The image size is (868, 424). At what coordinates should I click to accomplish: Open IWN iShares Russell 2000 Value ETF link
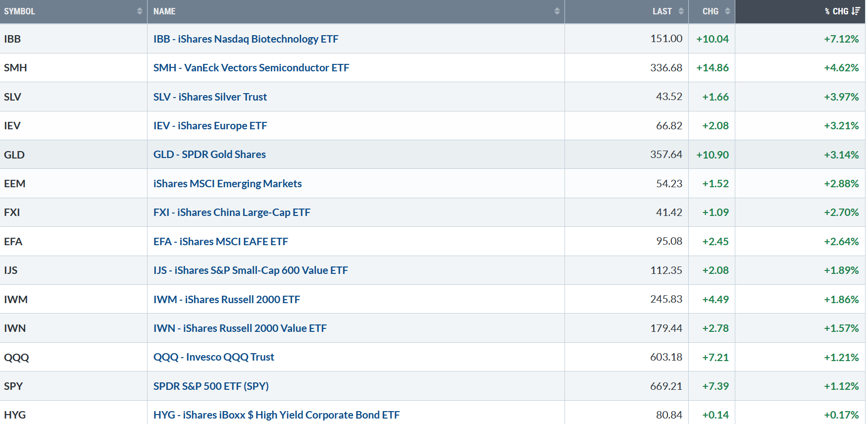tap(240, 328)
